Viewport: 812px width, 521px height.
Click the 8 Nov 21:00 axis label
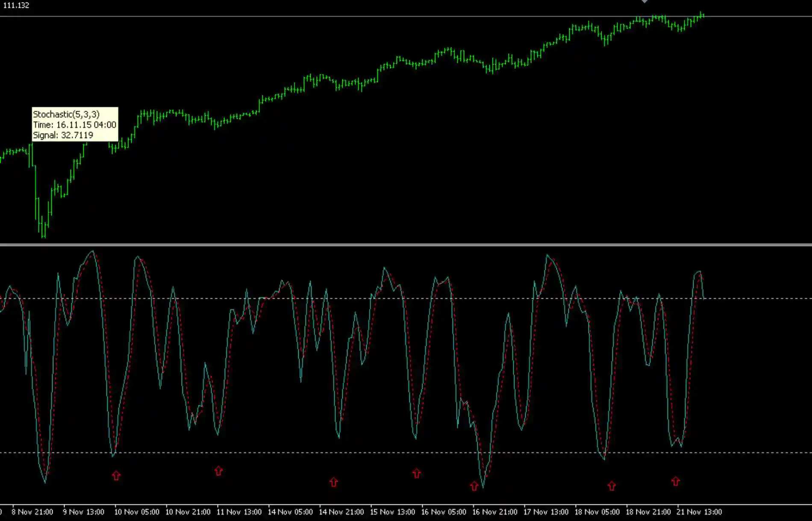pos(32,512)
